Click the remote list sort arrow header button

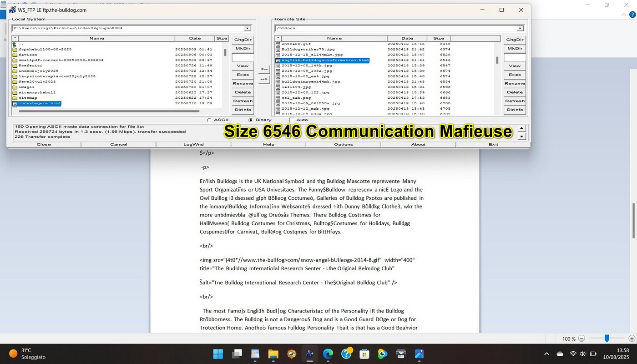[x=278, y=38]
